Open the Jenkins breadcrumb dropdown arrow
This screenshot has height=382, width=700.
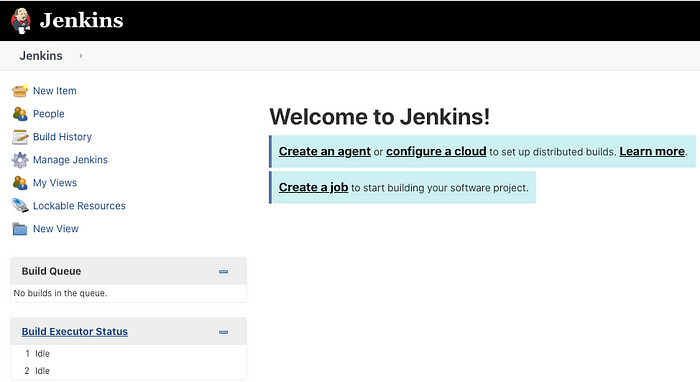pyautogui.click(x=81, y=56)
